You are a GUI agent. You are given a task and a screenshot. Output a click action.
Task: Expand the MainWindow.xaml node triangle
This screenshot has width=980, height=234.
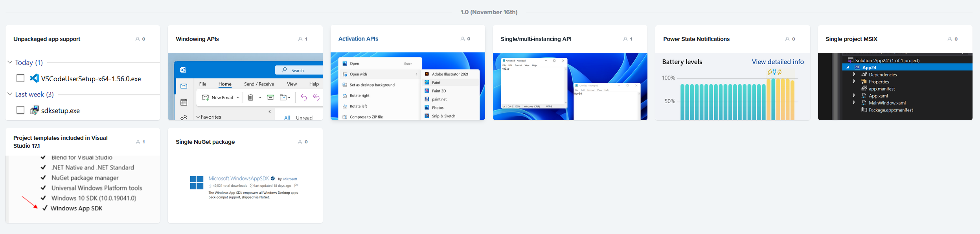pyautogui.click(x=854, y=102)
